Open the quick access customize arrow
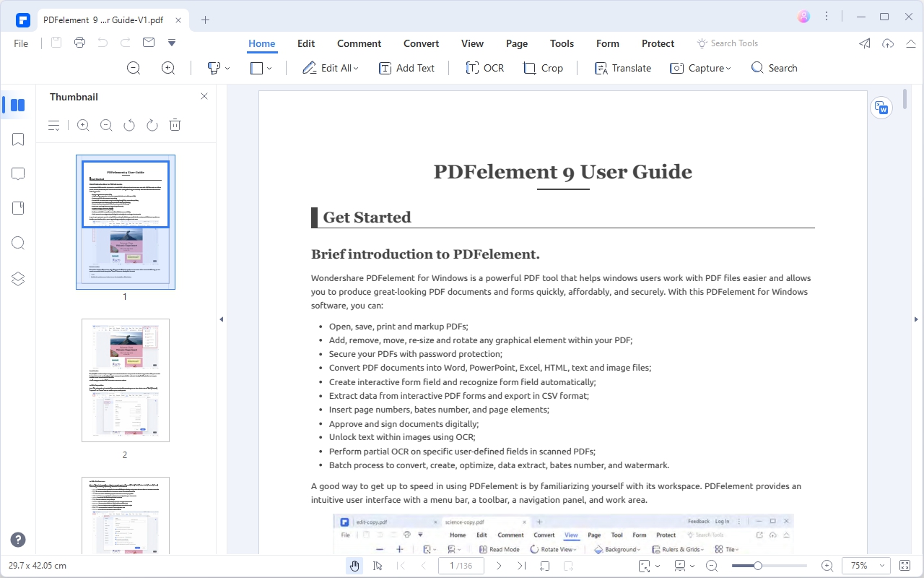 coord(172,43)
